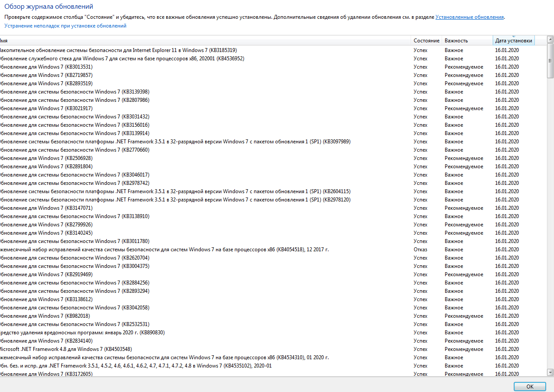Click install date 16.01.2020 in KB3172605 row
The width and height of the screenshot is (554, 392).
[507, 374]
